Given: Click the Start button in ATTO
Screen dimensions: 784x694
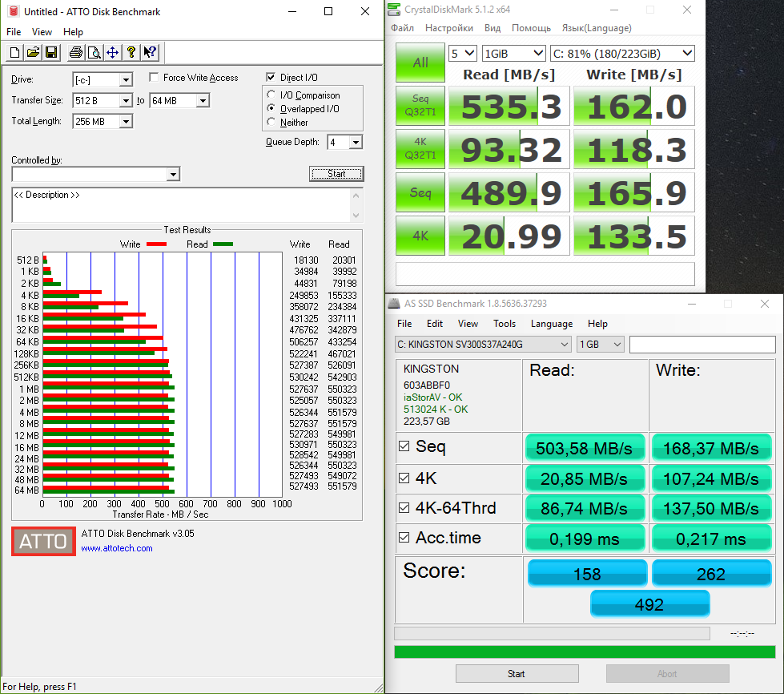Looking at the screenshot, I should pyautogui.click(x=336, y=174).
